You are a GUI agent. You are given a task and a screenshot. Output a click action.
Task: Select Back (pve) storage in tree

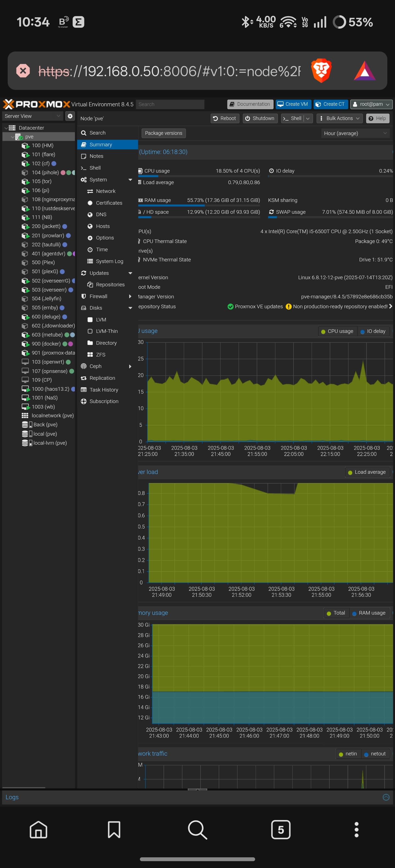tap(38, 425)
